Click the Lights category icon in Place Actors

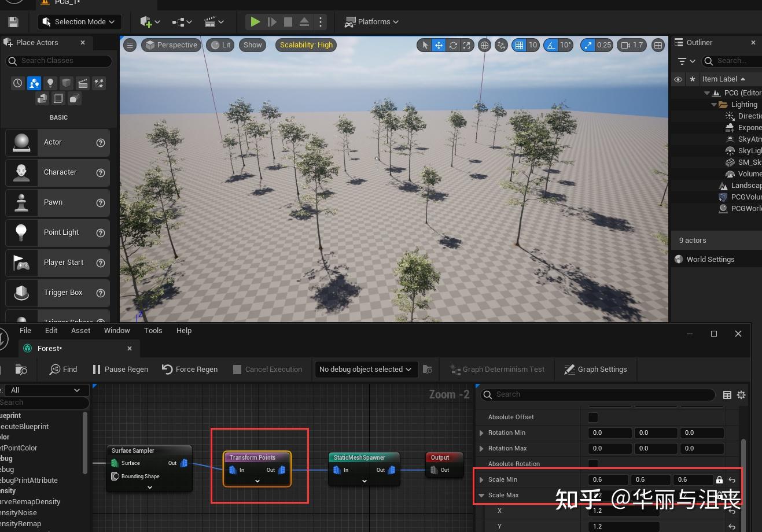click(x=50, y=83)
